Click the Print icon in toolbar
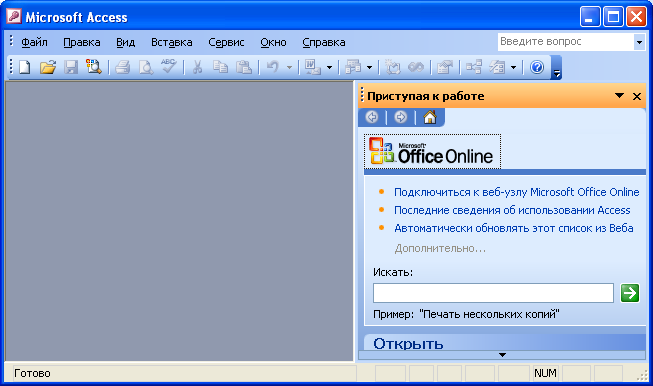653x386 pixels. 122,67
